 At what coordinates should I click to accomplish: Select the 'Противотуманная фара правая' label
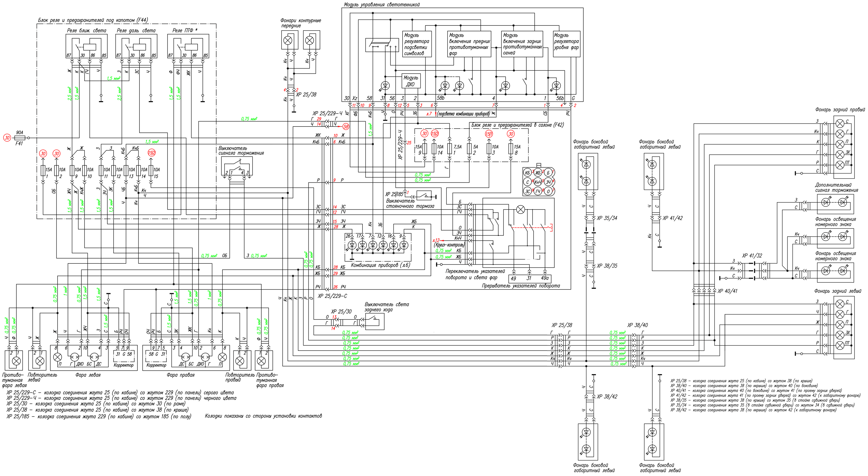[270, 380]
